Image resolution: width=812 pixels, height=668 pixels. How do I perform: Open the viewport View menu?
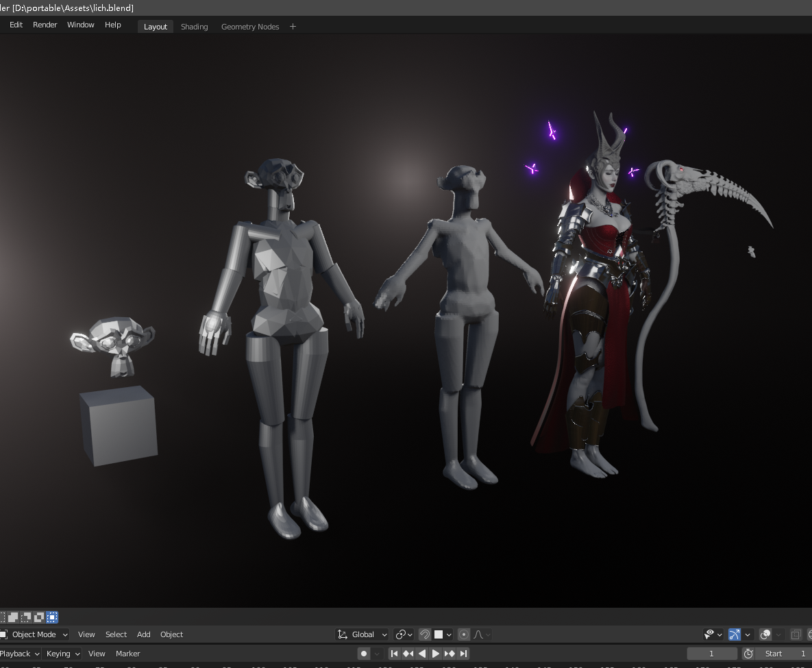(86, 634)
